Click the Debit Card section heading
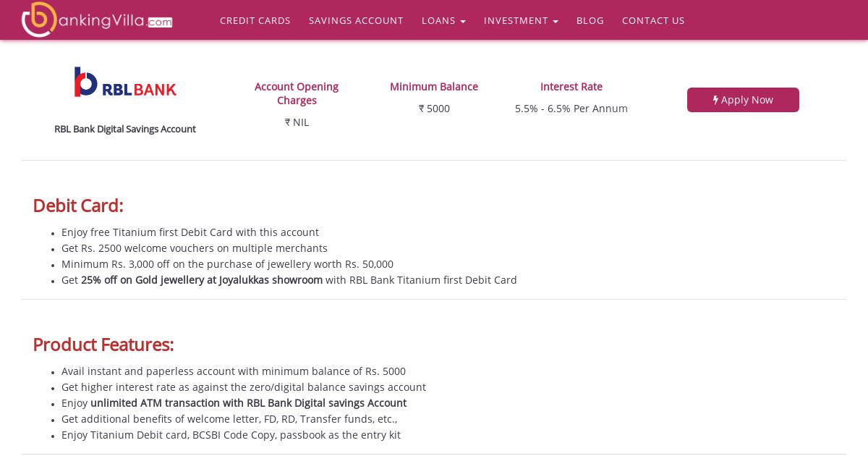This screenshot has height=456, width=868. pyautogui.click(x=78, y=206)
